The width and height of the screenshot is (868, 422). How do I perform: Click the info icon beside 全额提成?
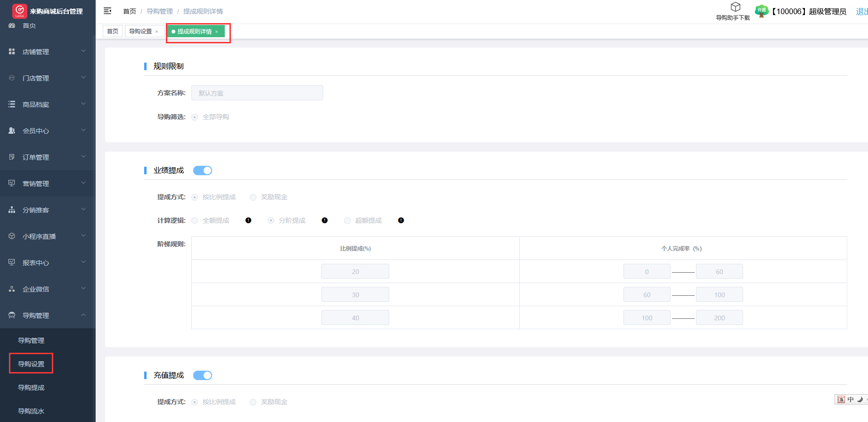click(x=248, y=220)
